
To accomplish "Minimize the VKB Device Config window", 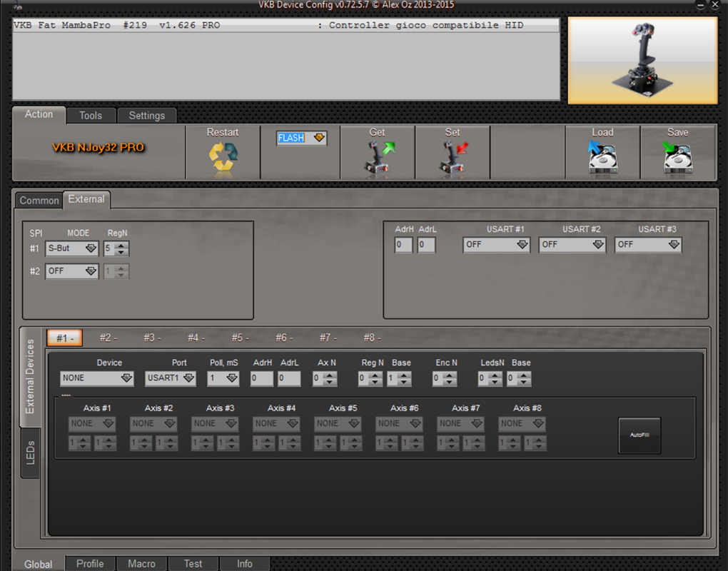I will tap(701, 5).
